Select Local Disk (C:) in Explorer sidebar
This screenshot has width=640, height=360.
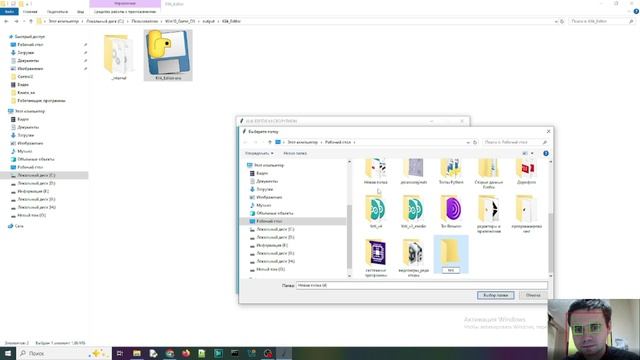coord(36,175)
